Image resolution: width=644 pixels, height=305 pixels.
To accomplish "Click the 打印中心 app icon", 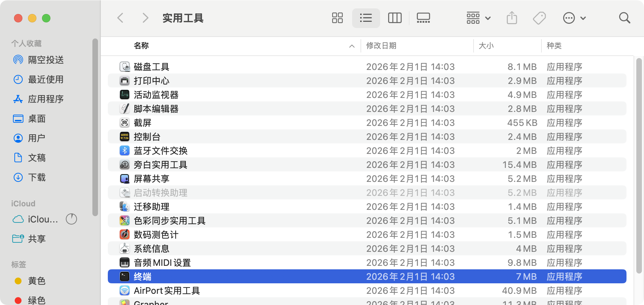I will tap(125, 81).
